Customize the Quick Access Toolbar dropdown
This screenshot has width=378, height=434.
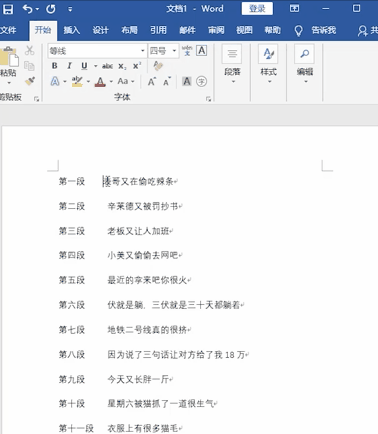70,9
